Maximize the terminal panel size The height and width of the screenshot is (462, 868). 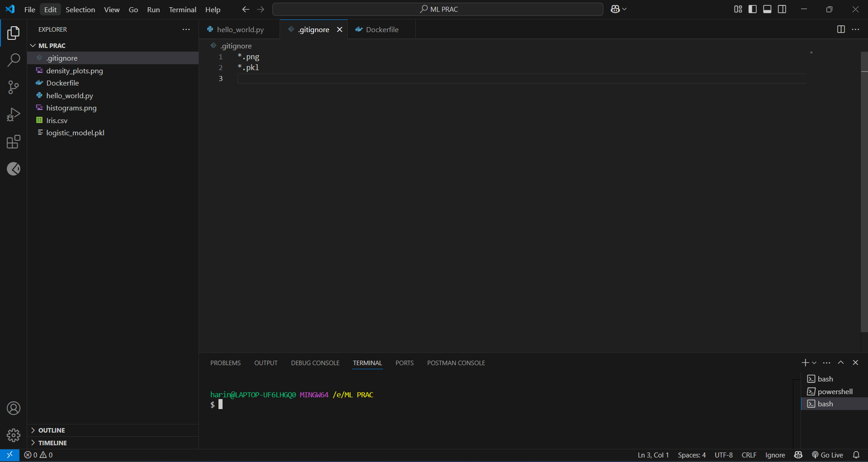coord(841,362)
